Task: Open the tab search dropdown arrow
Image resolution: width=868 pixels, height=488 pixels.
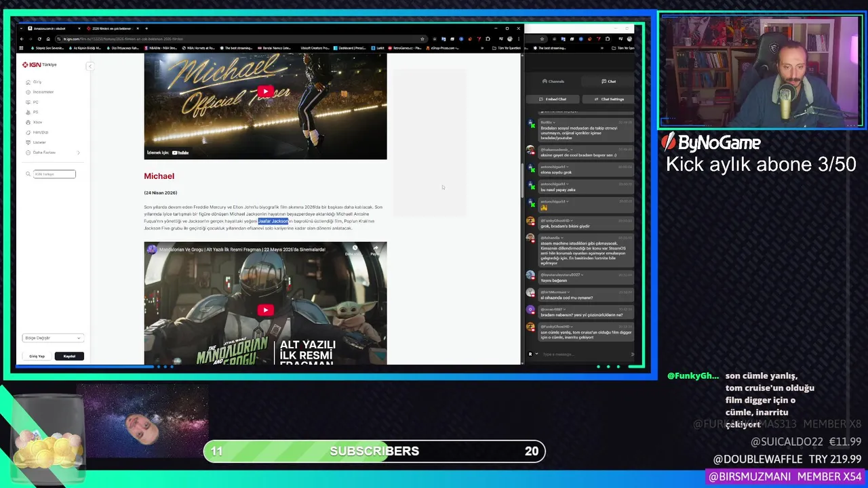Action: (22, 28)
